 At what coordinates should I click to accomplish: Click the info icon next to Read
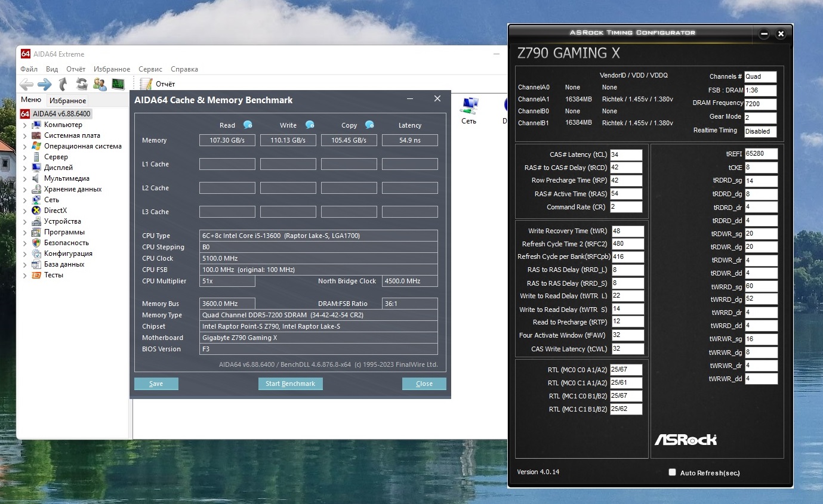[x=248, y=125]
